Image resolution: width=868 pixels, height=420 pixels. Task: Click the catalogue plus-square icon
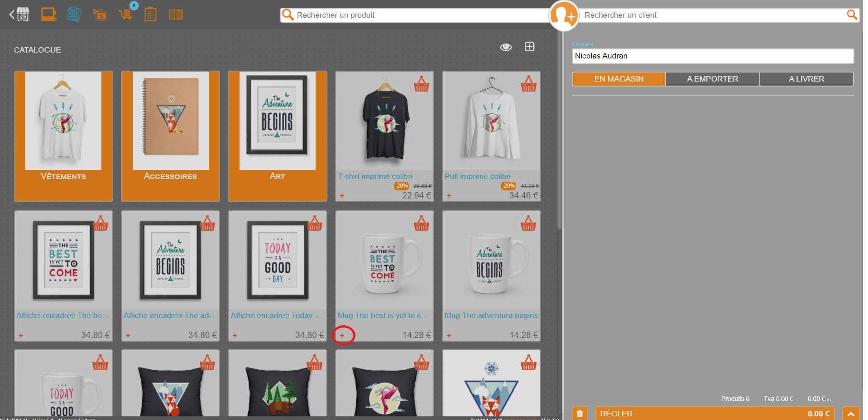(x=529, y=47)
